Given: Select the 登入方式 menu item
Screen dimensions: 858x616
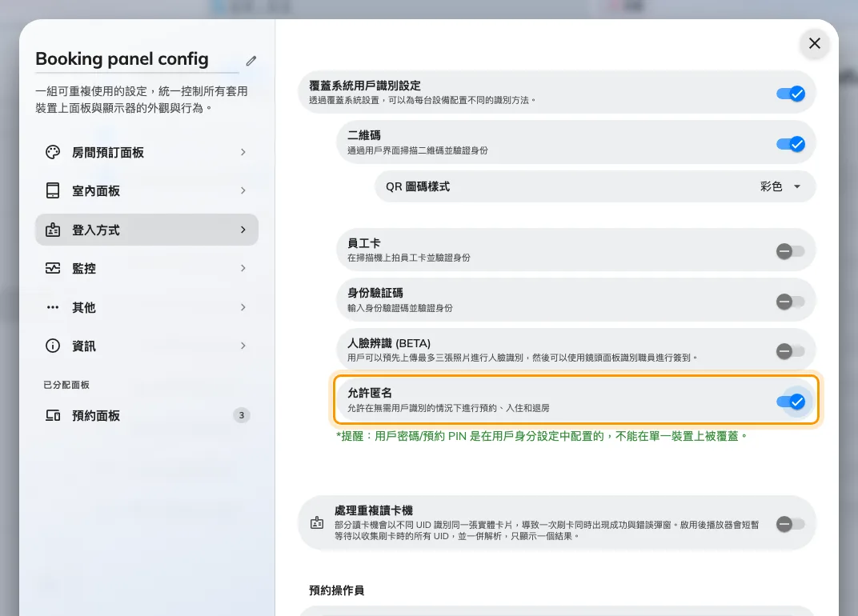Looking at the screenshot, I should click(146, 230).
